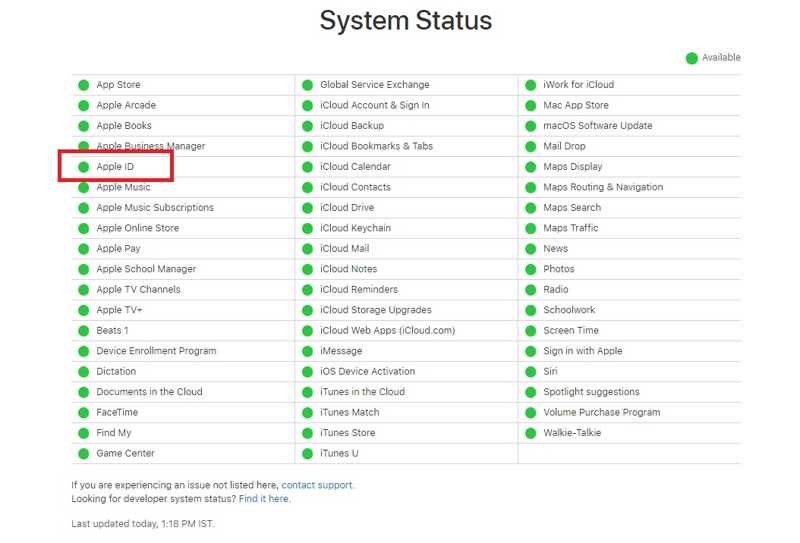Screen dimensions: 800x543
Task: Select the iCloud Notes row
Action: coord(407,269)
